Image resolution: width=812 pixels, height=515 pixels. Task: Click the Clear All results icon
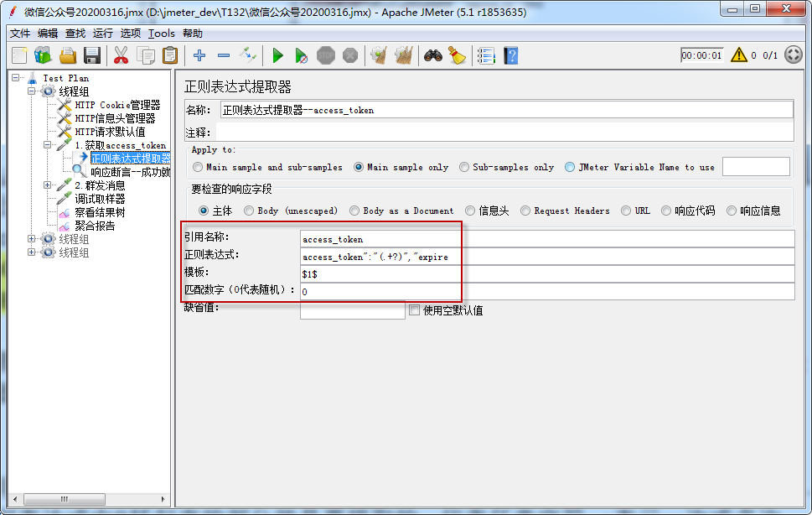click(403, 55)
